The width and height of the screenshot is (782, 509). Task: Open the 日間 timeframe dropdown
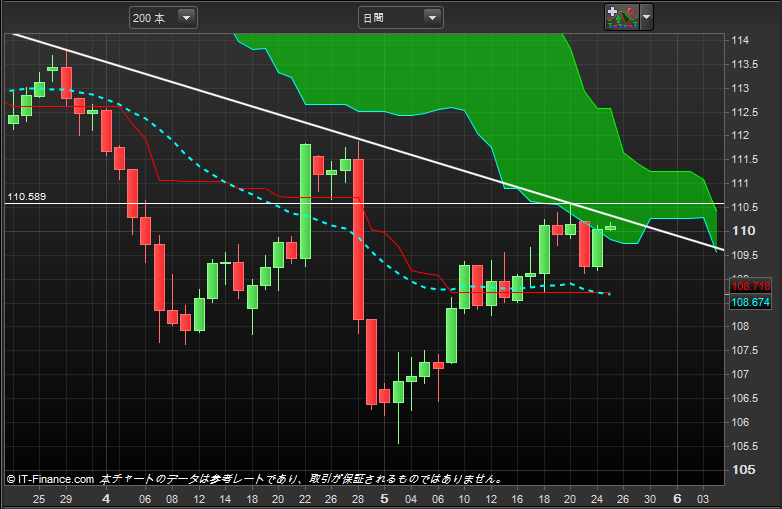point(400,18)
